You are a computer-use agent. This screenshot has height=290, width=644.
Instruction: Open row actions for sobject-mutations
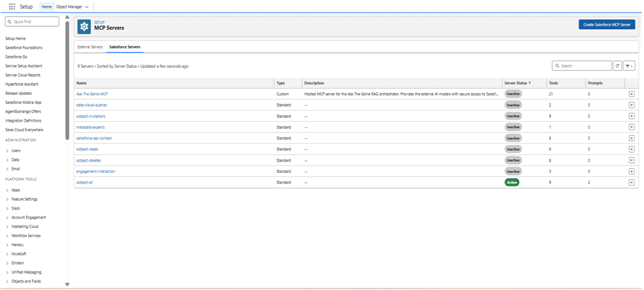[x=631, y=116]
